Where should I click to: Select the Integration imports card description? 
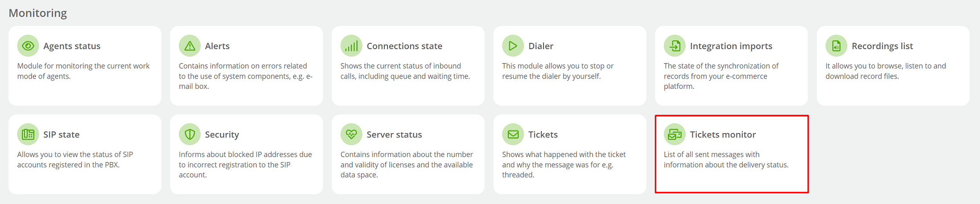click(721, 76)
